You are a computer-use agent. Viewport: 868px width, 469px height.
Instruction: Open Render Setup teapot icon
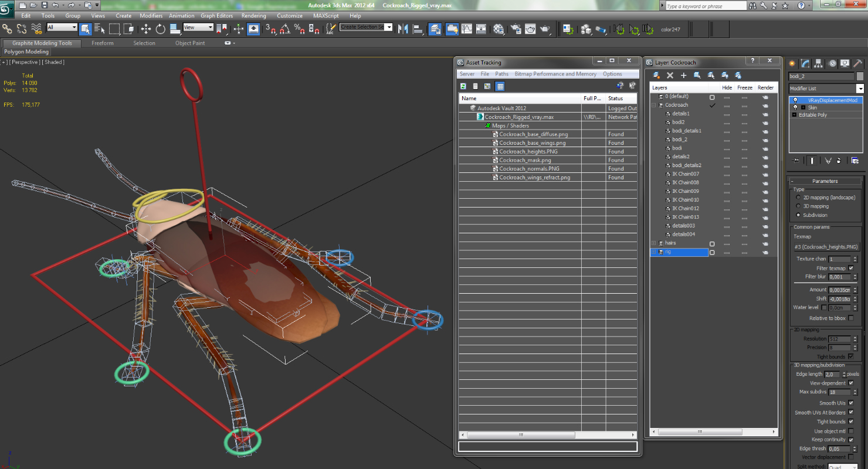point(516,28)
